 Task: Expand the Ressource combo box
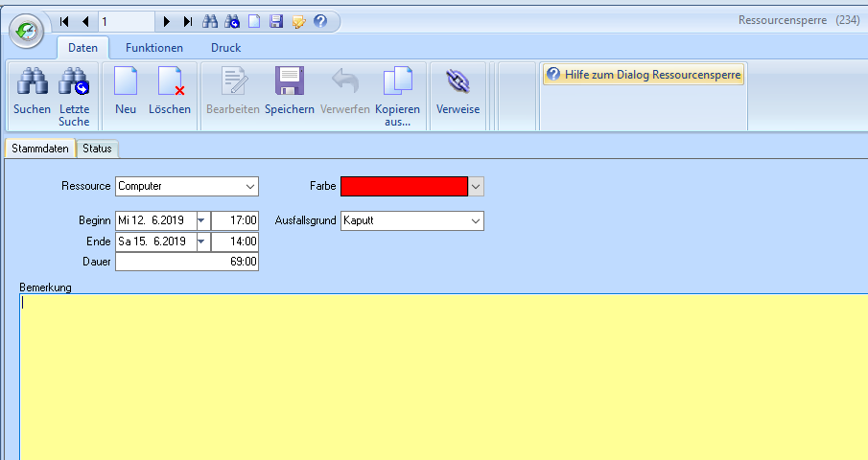pyautogui.click(x=250, y=186)
